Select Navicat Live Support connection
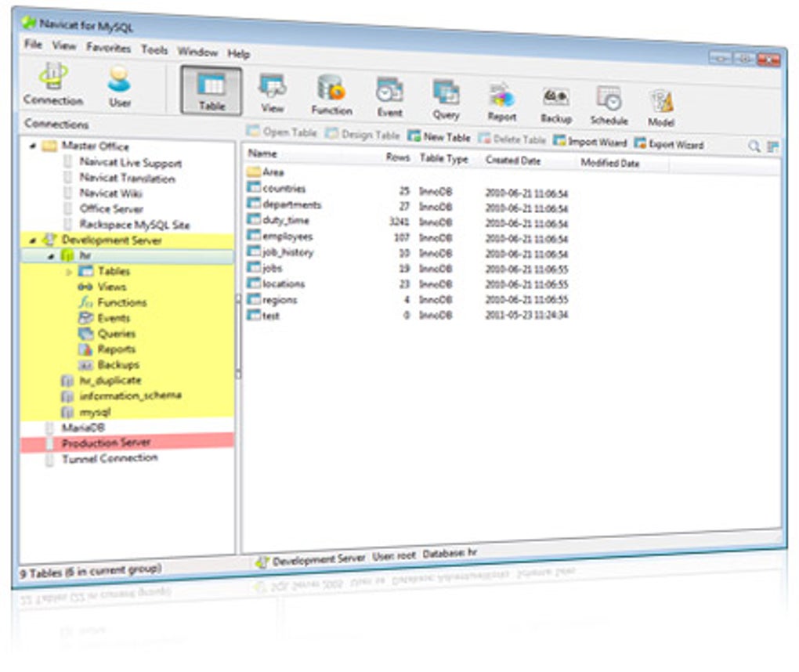Screen dimensions: 799x672 tap(131, 163)
